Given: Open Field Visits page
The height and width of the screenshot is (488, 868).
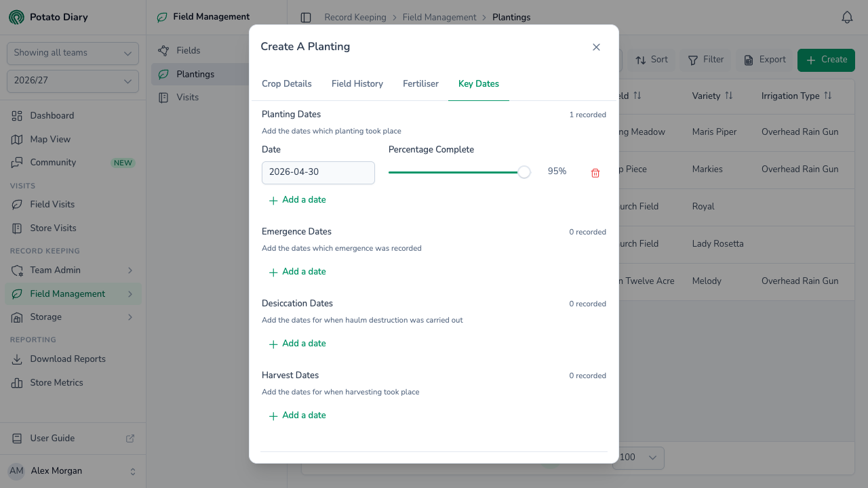Looking at the screenshot, I should click(x=73, y=205).
